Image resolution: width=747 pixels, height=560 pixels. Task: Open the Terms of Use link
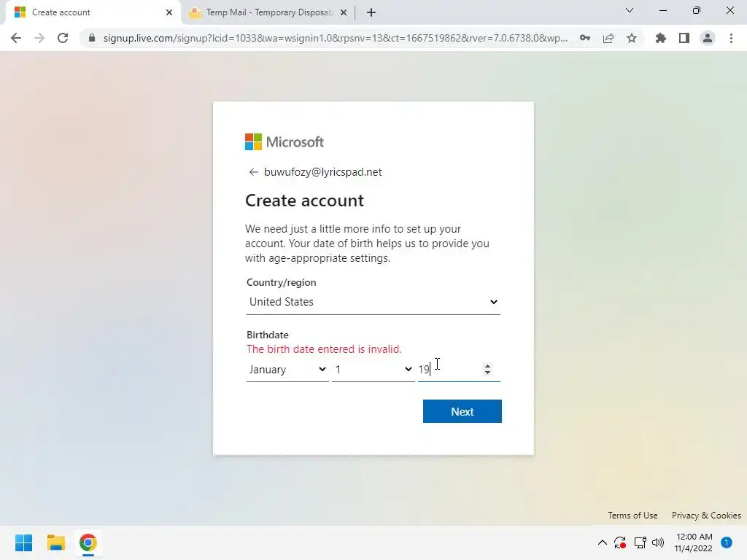[x=632, y=516]
